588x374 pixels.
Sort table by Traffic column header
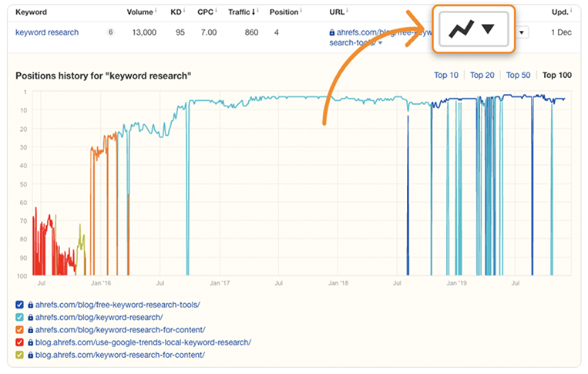click(x=240, y=12)
